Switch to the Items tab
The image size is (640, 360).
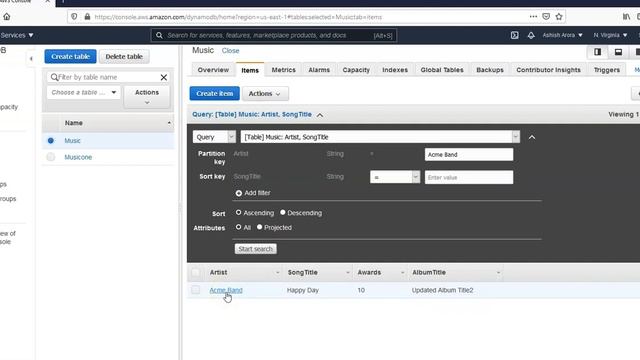250,70
